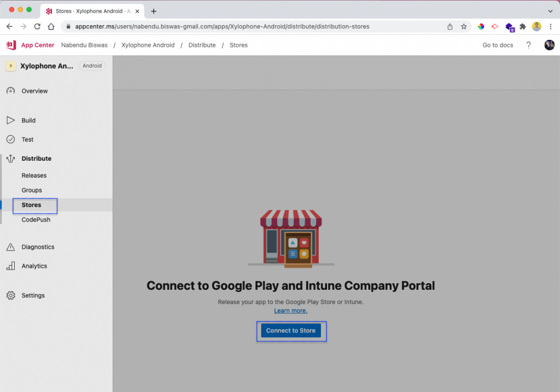Click the Connect to Store button
Viewport: 560px width, 392px height.
[x=291, y=331]
